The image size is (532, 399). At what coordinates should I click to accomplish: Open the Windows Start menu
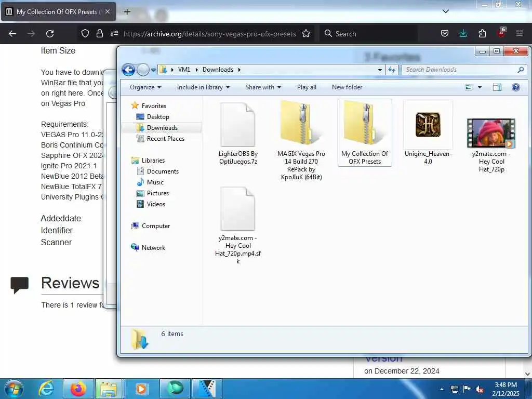(x=14, y=389)
